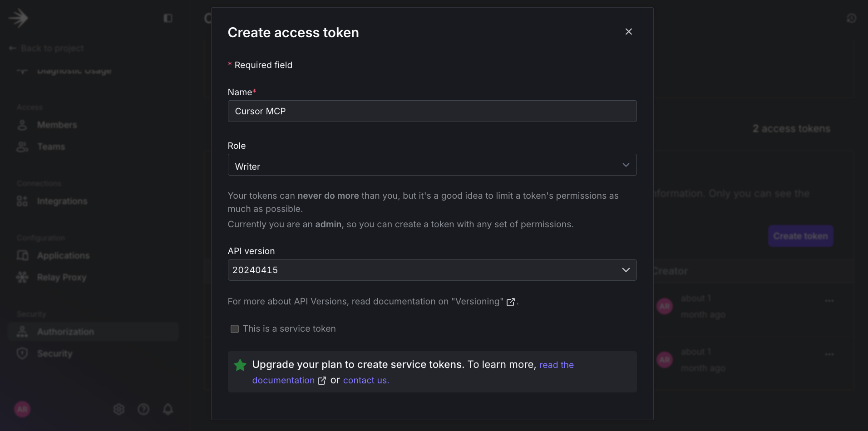This screenshot has width=868, height=431.
Task: Navigate back to project
Action: coord(46,48)
